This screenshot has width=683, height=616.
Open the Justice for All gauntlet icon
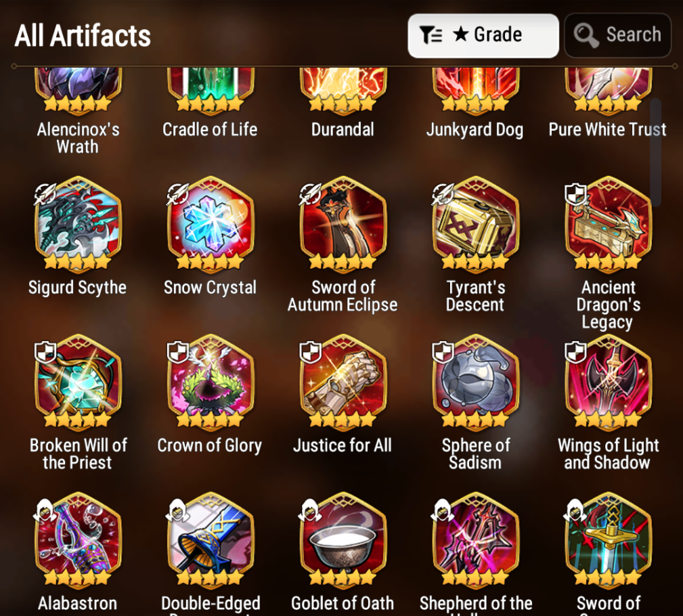(x=343, y=382)
